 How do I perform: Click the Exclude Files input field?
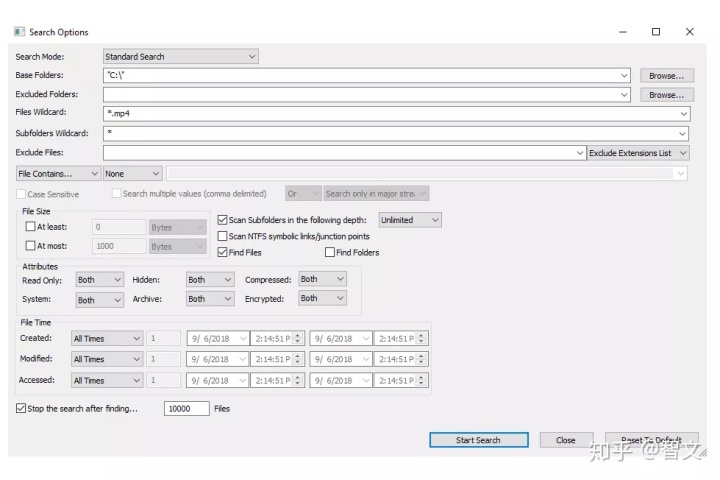tap(344, 153)
